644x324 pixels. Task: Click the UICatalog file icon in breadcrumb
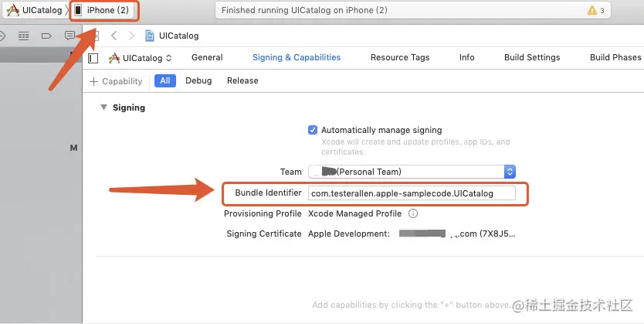150,36
